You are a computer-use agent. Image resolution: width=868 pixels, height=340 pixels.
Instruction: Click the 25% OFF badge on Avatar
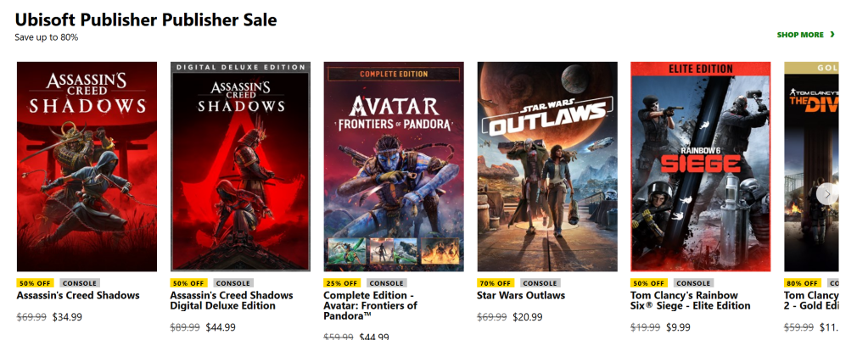pos(342,283)
